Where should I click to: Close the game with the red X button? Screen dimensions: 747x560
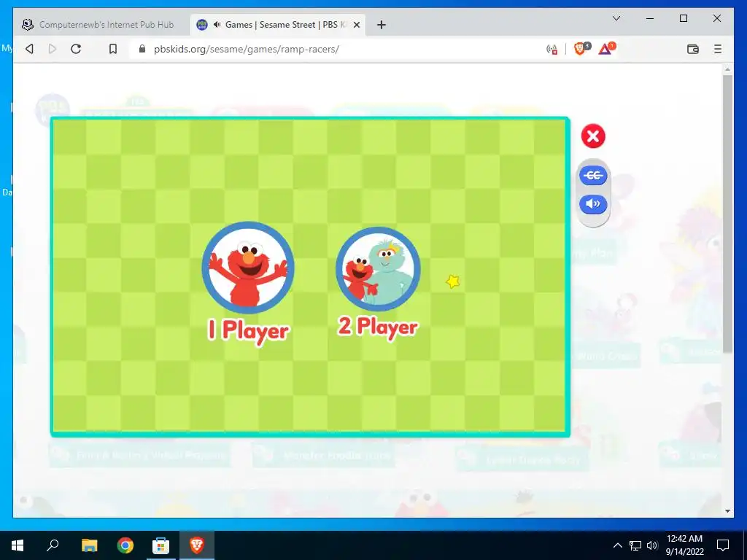point(593,136)
